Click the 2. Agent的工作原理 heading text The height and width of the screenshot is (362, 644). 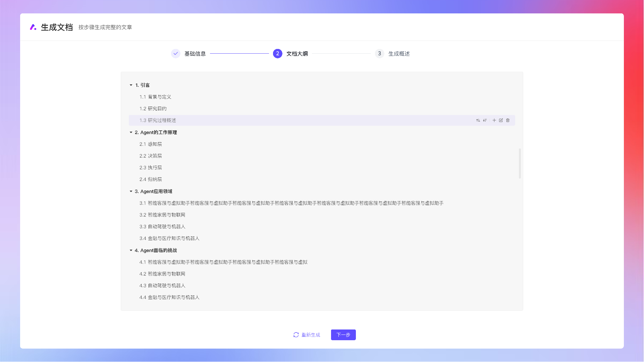pos(156,132)
